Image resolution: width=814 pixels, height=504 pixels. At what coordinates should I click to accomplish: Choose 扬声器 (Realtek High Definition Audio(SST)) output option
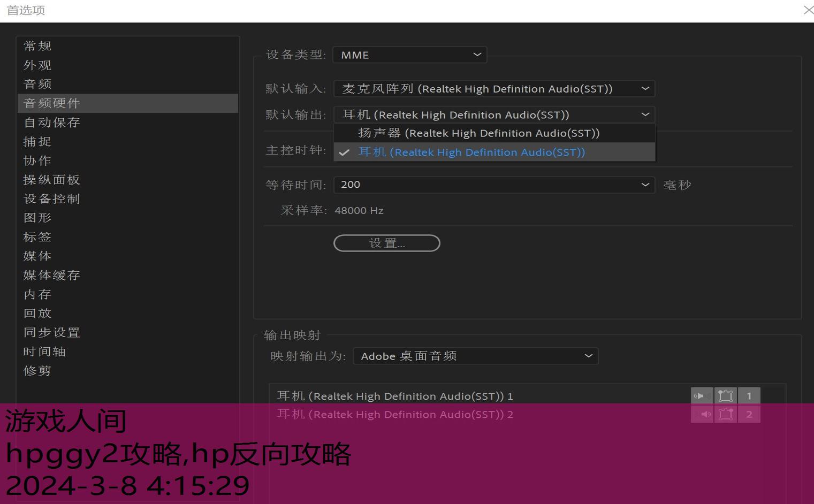click(x=495, y=133)
